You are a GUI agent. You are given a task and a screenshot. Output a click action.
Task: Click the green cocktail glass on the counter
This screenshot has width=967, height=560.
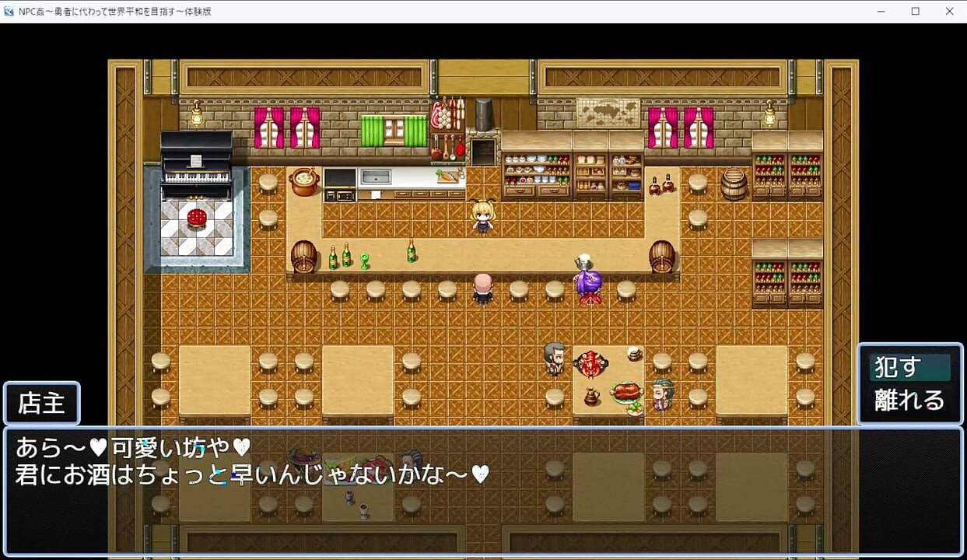[364, 261]
